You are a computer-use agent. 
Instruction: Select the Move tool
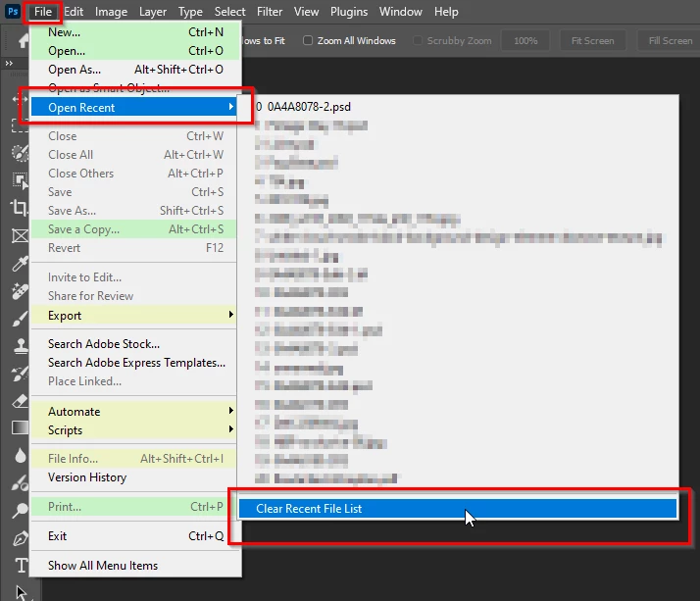(x=20, y=99)
